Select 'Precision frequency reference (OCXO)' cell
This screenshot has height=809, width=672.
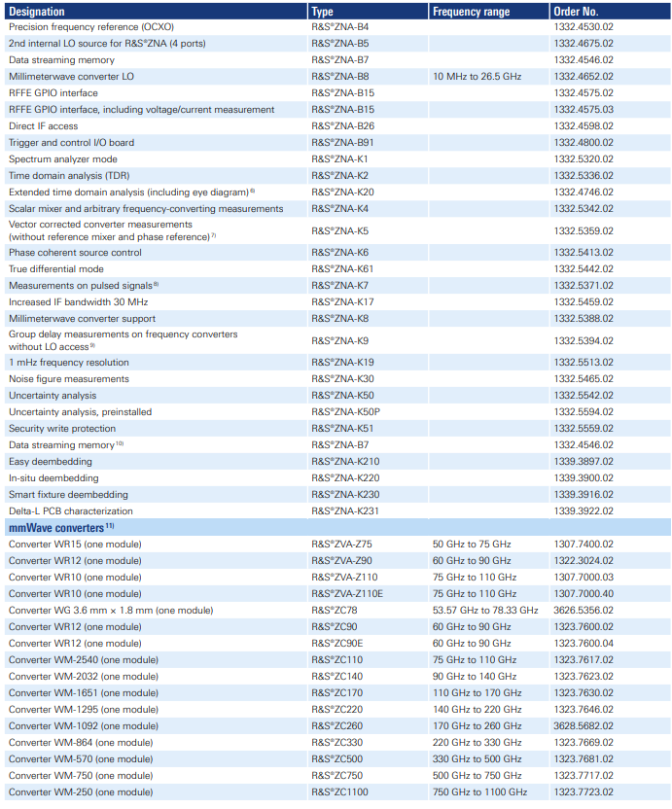coord(91,27)
